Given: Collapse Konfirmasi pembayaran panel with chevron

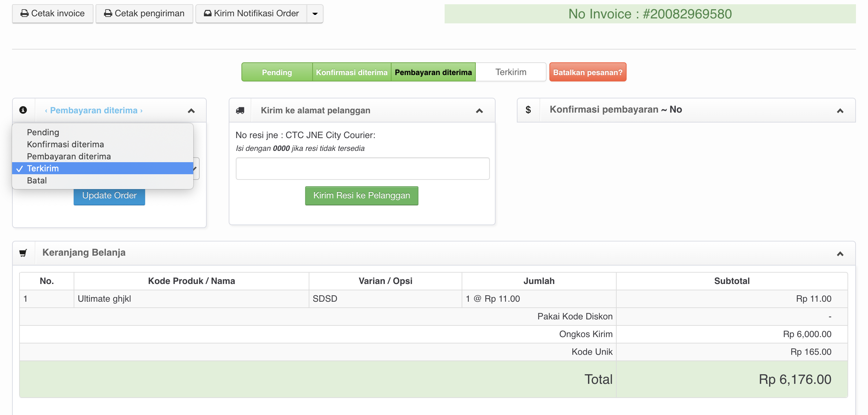Looking at the screenshot, I should (840, 111).
